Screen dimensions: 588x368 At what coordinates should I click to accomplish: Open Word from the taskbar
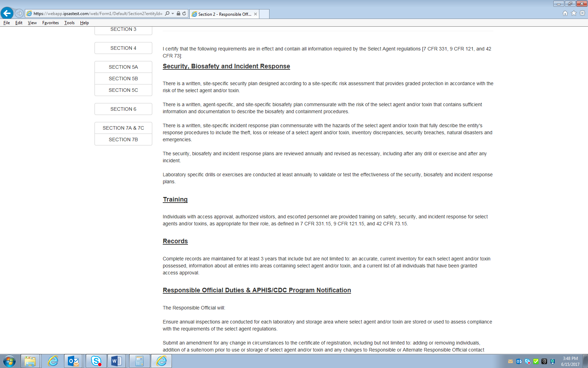[117, 361]
